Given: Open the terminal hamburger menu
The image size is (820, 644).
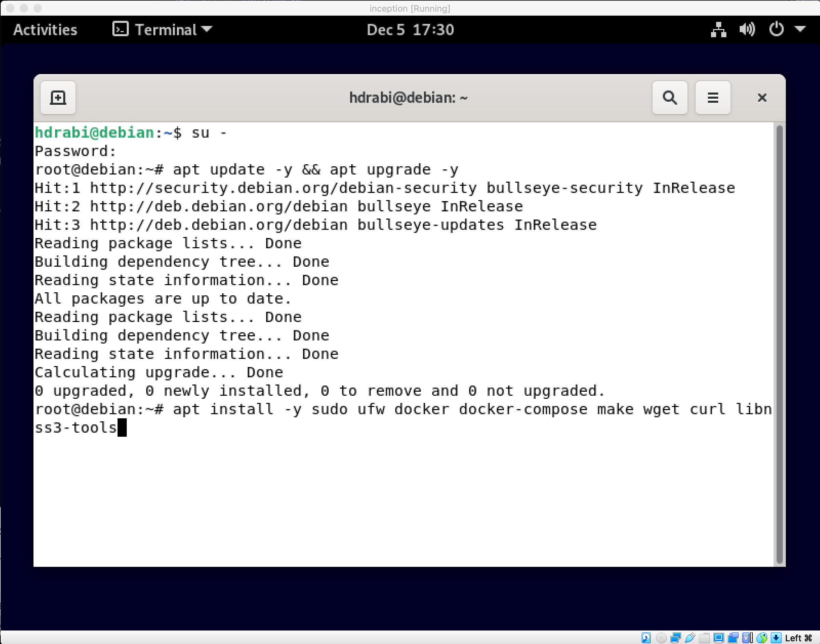Looking at the screenshot, I should tap(712, 98).
